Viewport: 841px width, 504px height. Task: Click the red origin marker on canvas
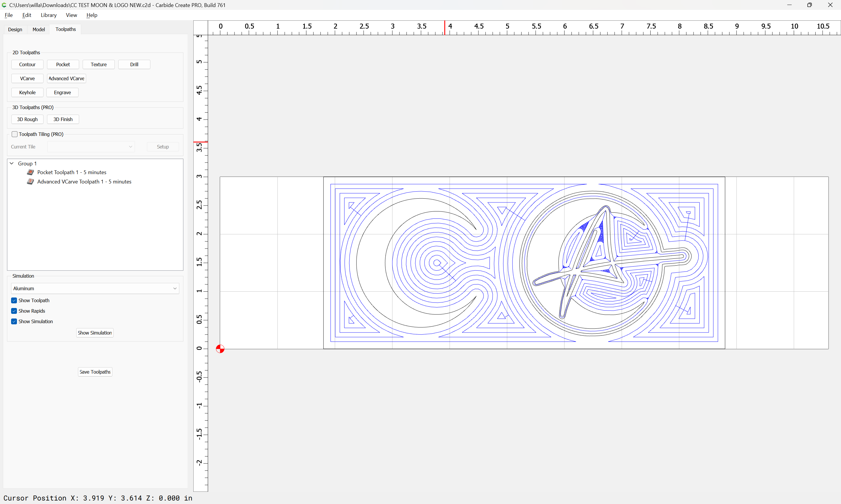click(x=220, y=349)
